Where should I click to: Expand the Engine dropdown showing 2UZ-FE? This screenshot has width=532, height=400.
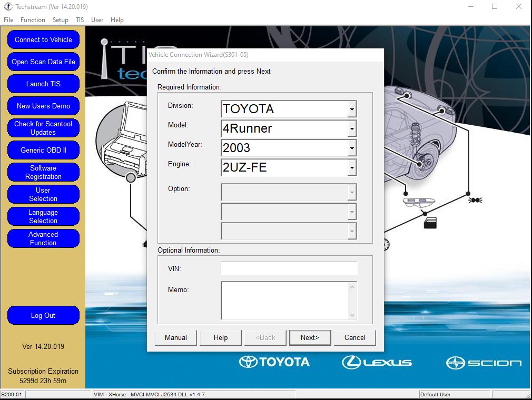pyautogui.click(x=352, y=168)
